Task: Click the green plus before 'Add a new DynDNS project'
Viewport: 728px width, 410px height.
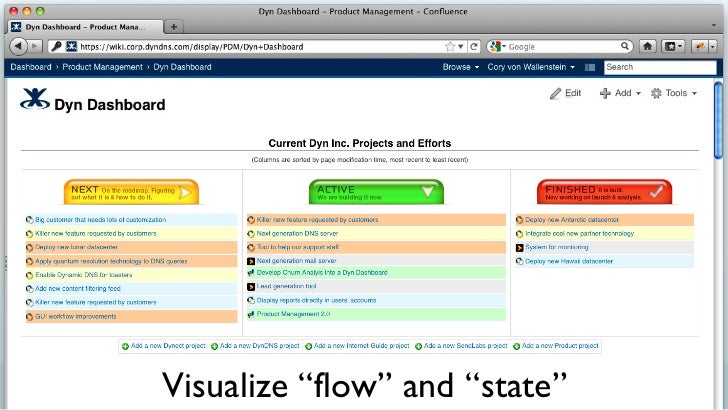Action: point(214,346)
